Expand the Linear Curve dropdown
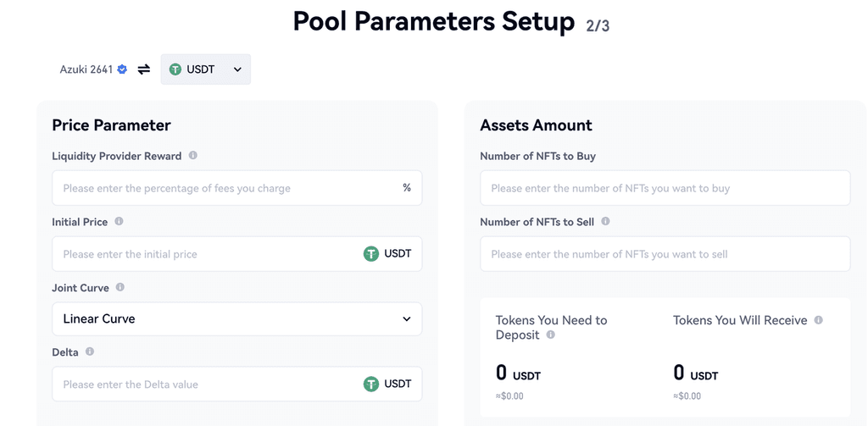 (236, 319)
